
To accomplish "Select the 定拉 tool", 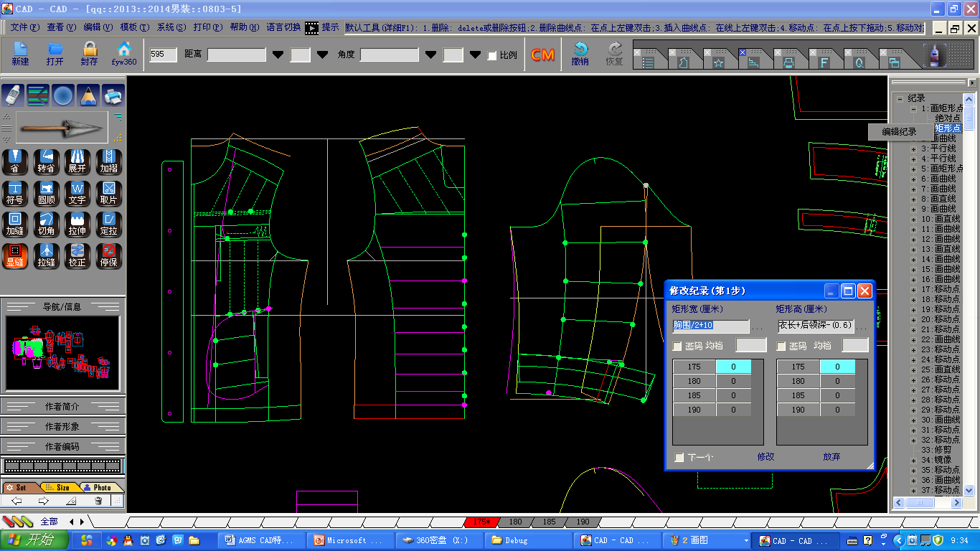I will click(108, 225).
